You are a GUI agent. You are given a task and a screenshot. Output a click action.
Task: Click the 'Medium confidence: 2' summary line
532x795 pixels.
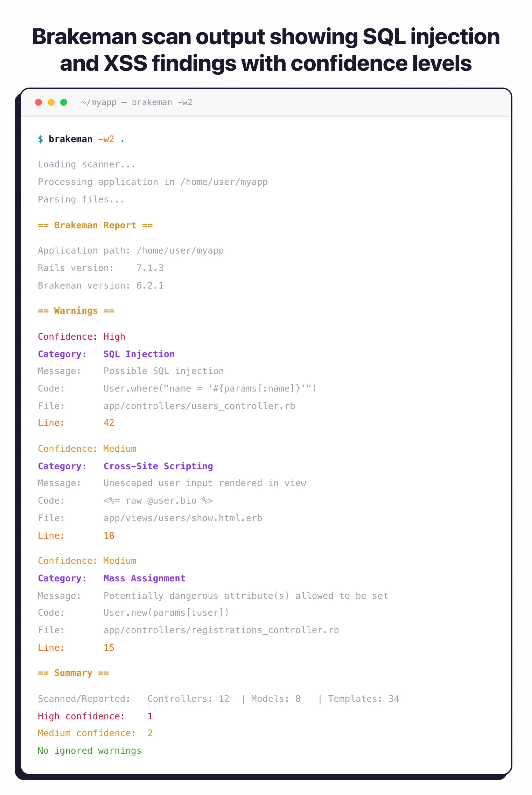tap(95, 733)
